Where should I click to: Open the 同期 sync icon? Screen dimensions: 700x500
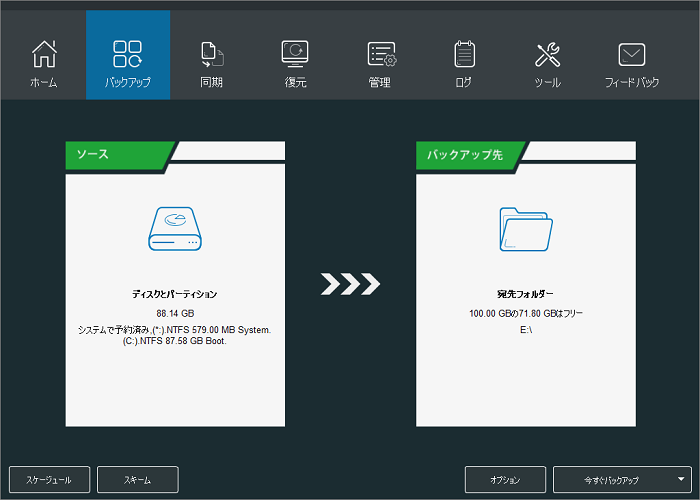coord(212,54)
